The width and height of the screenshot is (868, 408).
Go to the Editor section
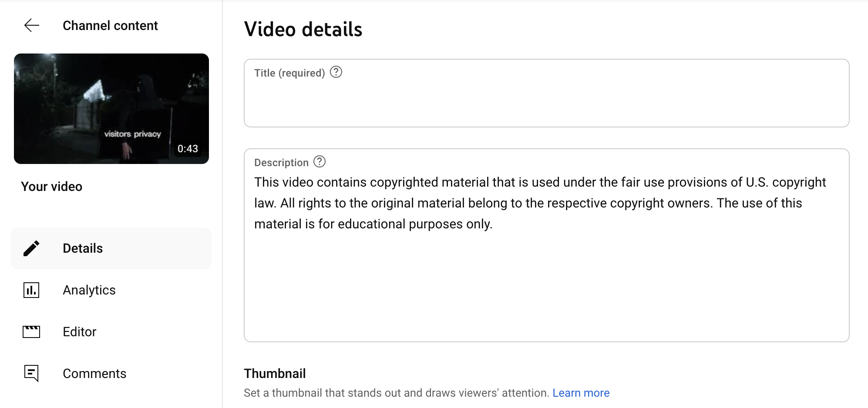(80, 332)
